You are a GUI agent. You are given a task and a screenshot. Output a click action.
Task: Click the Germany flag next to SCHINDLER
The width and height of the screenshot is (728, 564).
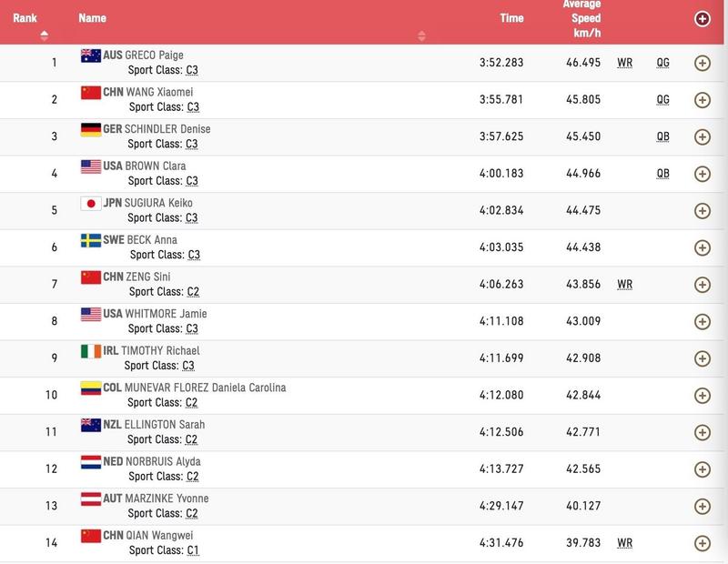(x=91, y=129)
